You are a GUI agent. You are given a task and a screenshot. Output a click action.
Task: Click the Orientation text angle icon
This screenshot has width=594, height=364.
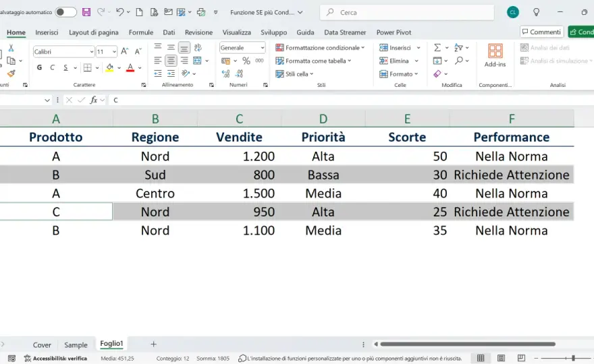(186, 73)
